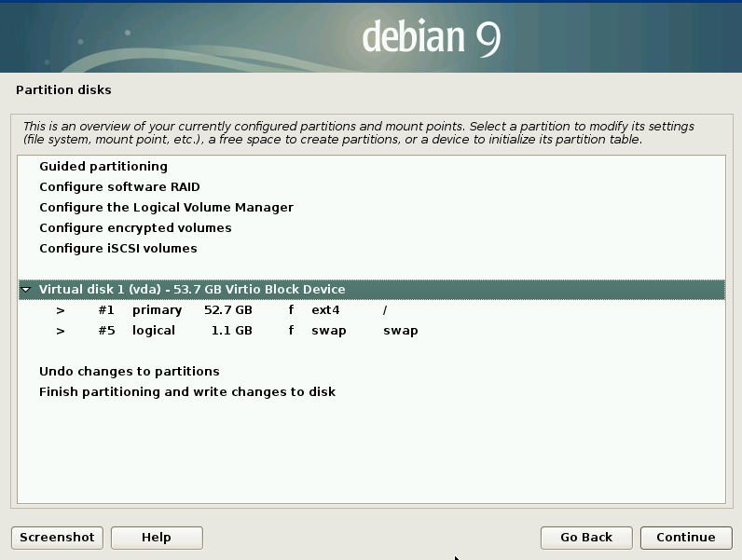This screenshot has height=560, width=742.
Task: Choose Finish partitioning and write changes
Action: tap(186, 392)
